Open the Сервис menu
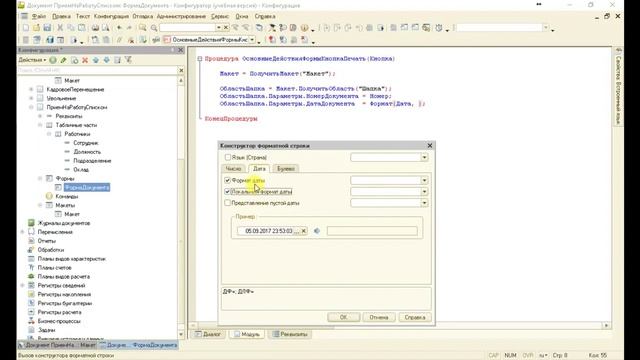This screenshot has height=360, width=640. [220, 16]
